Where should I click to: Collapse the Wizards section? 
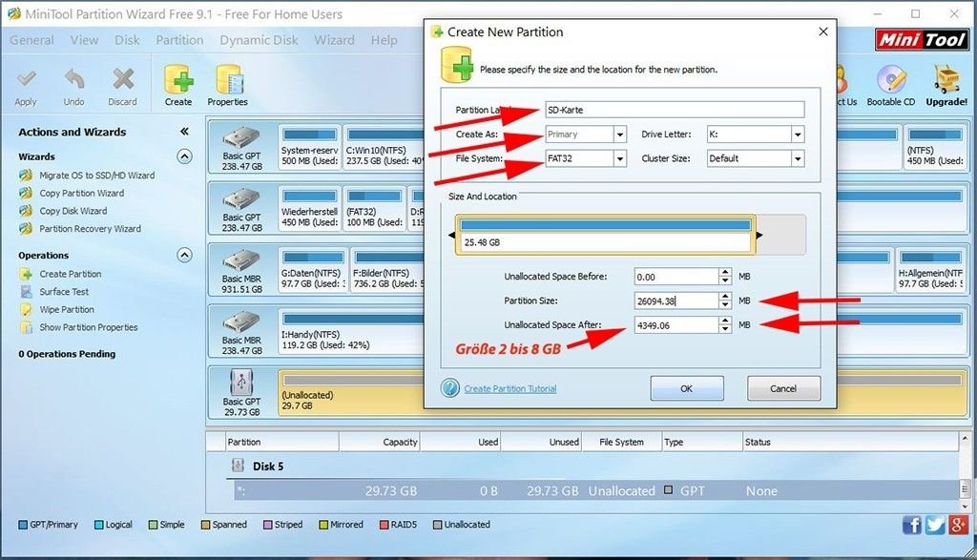pyautogui.click(x=184, y=156)
